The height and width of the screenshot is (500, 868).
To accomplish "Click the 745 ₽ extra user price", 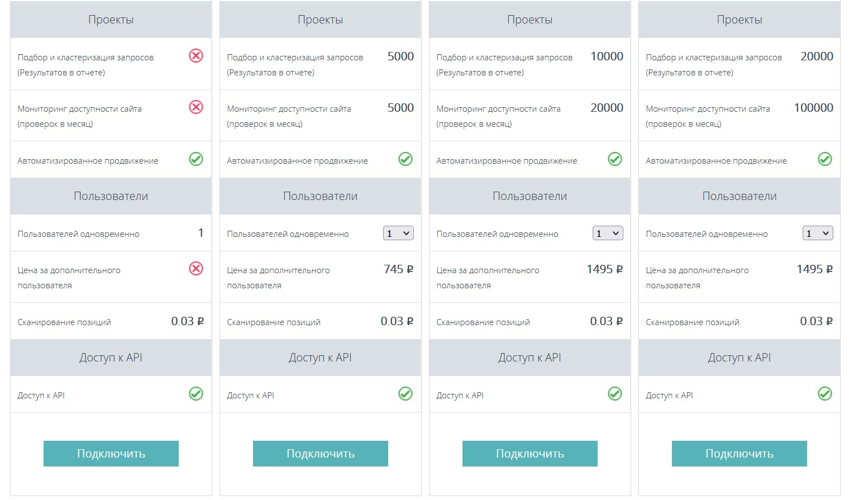I will click(x=398, y=269).
